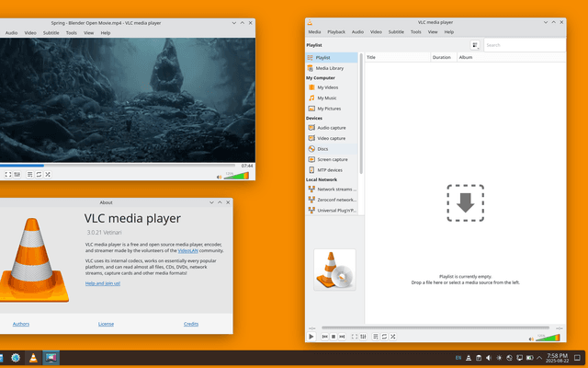Open My Videos in the sidebar
Image resolution: width=588 pixels, height=368 pixels.
click(332, 87)
